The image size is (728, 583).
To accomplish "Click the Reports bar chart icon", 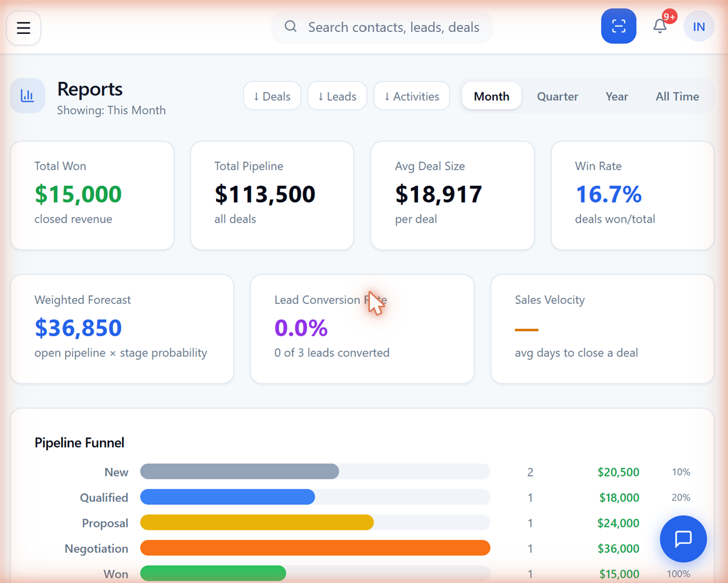I will [27, 96].
